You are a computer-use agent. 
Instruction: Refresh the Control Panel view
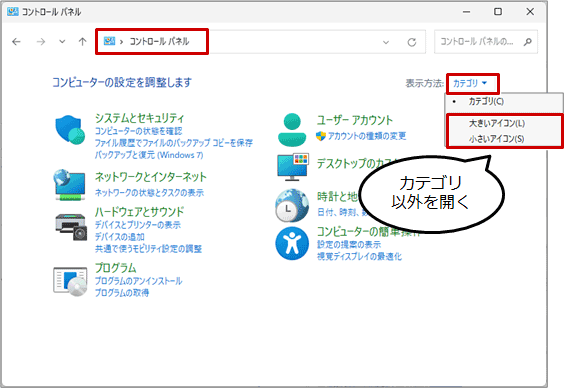412,42
